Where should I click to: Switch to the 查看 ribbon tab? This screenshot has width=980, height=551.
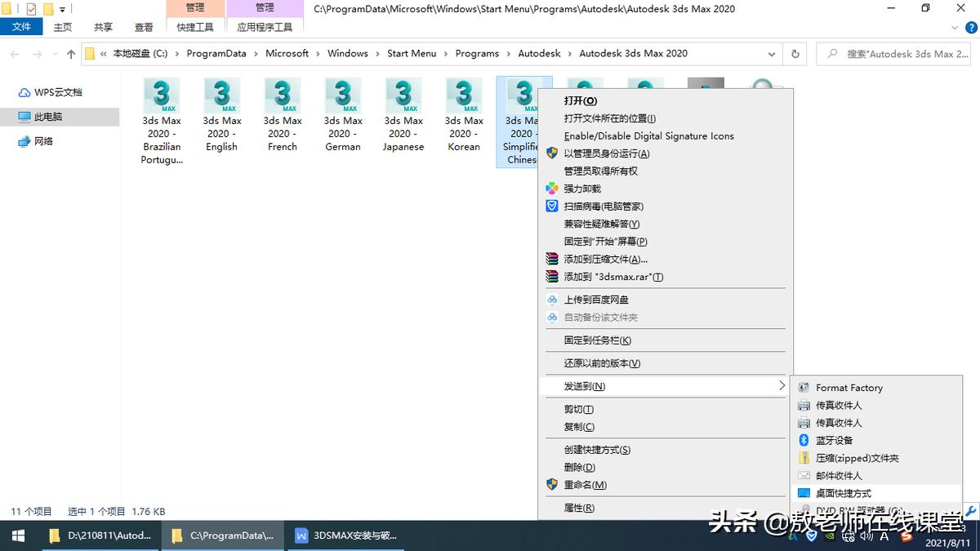point(143,26)
